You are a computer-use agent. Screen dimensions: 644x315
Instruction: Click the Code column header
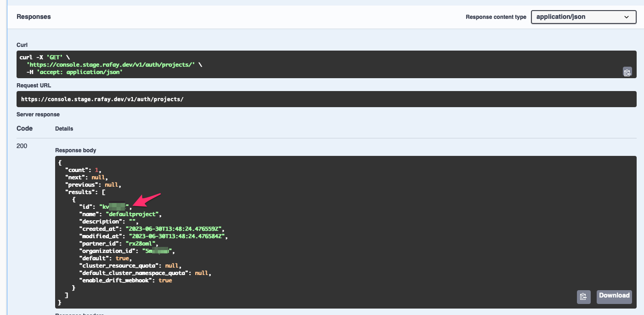click(x=25, y=128)
